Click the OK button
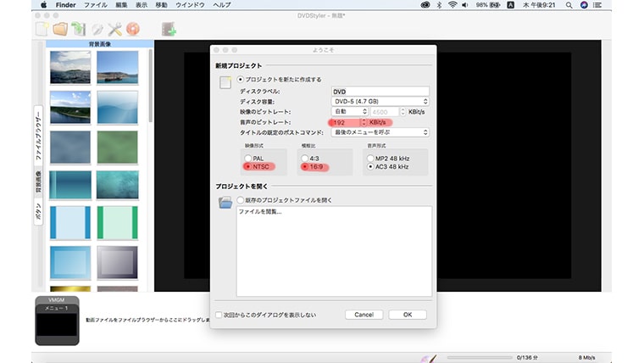This screenshot has height=363, width=644. coord(408,315)
